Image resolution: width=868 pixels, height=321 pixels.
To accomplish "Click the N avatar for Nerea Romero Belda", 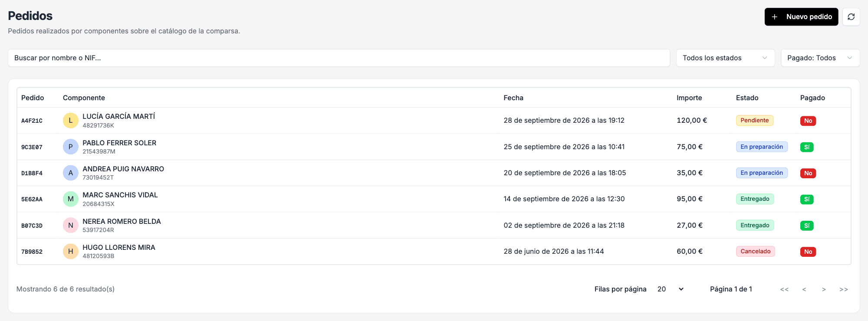I will pos(71,225).
